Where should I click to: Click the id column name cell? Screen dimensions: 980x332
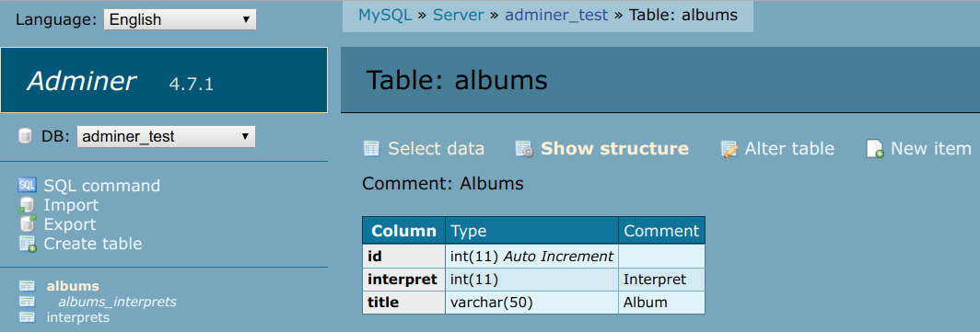pyautogui.click(x=403, y=256)
